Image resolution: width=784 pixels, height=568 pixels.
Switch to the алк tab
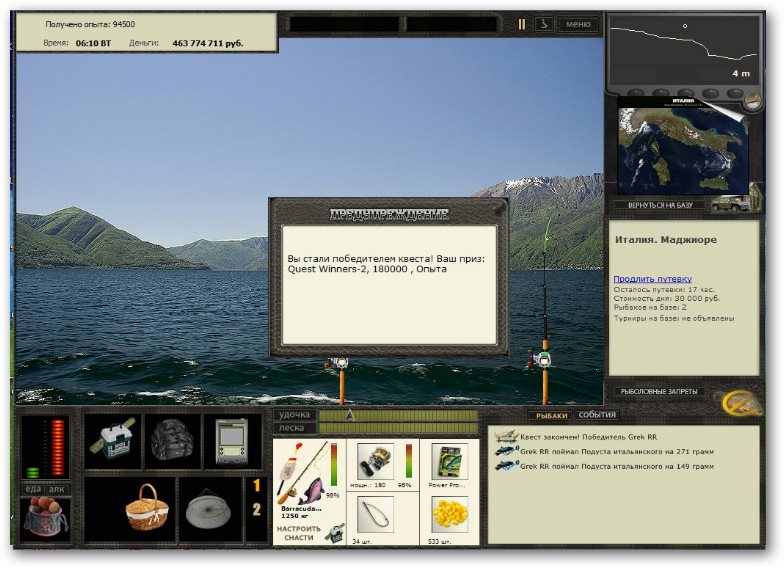coord(57,489)
